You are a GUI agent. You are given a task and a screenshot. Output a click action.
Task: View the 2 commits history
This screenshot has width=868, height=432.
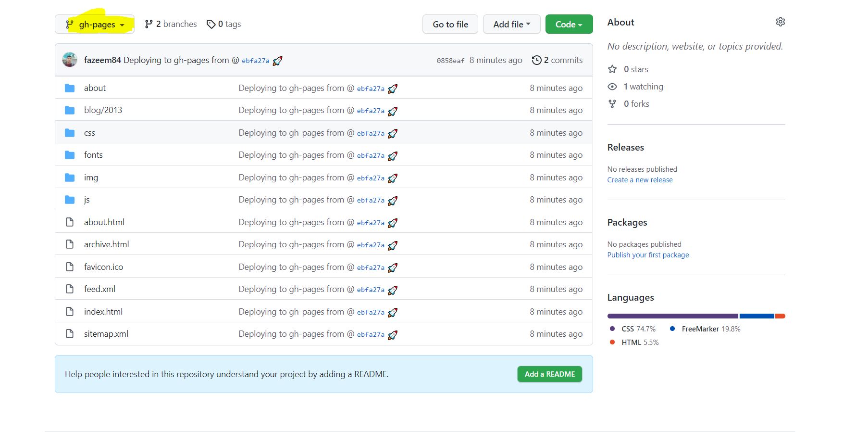[x=557, y=60]
